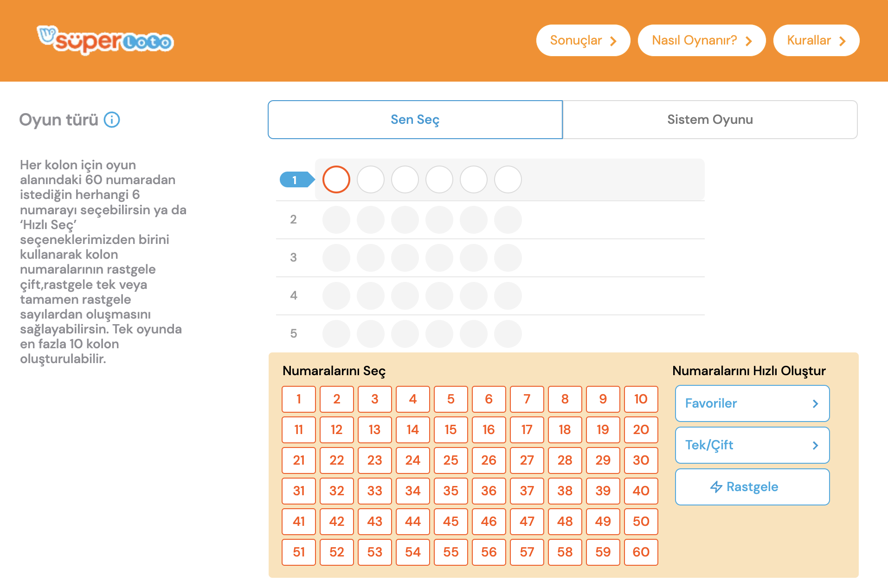Select number 15 from the grid
888x588 pixels.
[x=451, y=430]
